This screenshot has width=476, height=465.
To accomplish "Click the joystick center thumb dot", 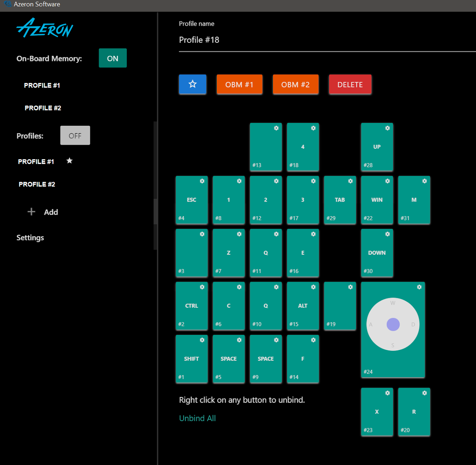I will pyautogui.click(x=393, y=324).
